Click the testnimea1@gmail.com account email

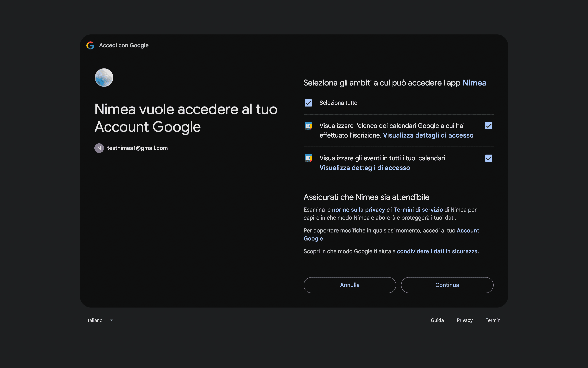pos(137,148)
